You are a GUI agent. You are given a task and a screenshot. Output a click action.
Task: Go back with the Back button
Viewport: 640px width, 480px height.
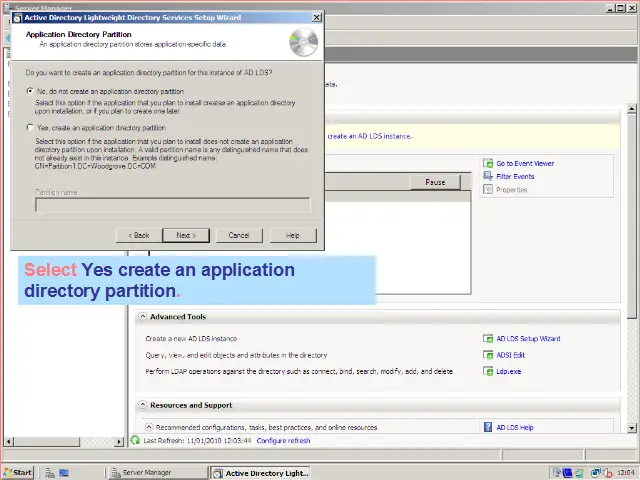tap(139, 235)
